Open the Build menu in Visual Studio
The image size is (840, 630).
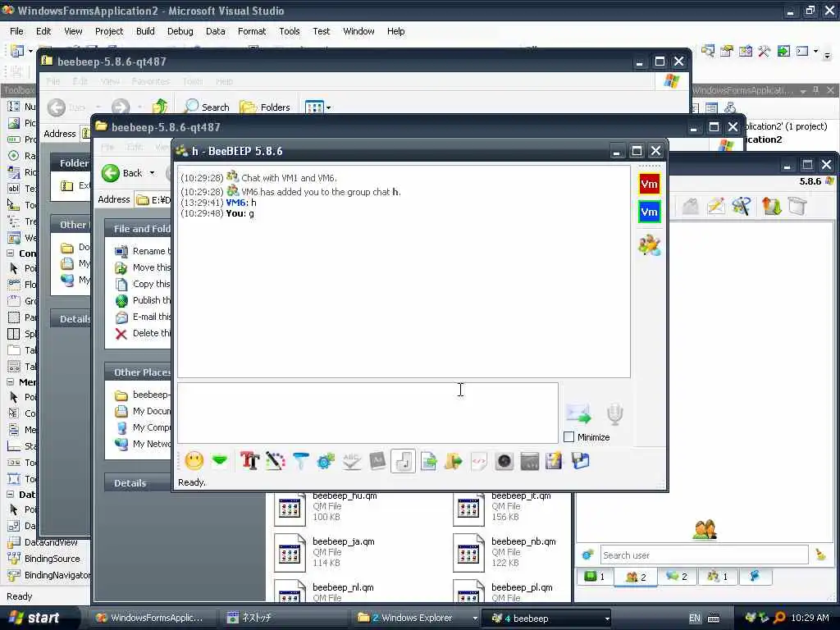point(145,31)
